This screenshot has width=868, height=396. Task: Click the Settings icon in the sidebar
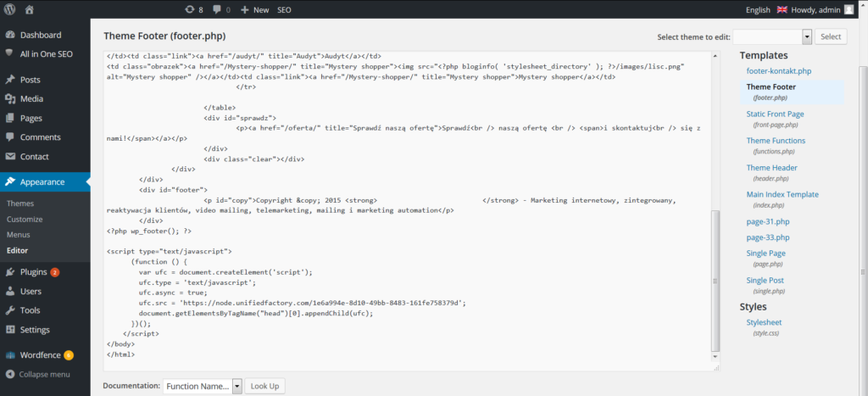point(10,330)
